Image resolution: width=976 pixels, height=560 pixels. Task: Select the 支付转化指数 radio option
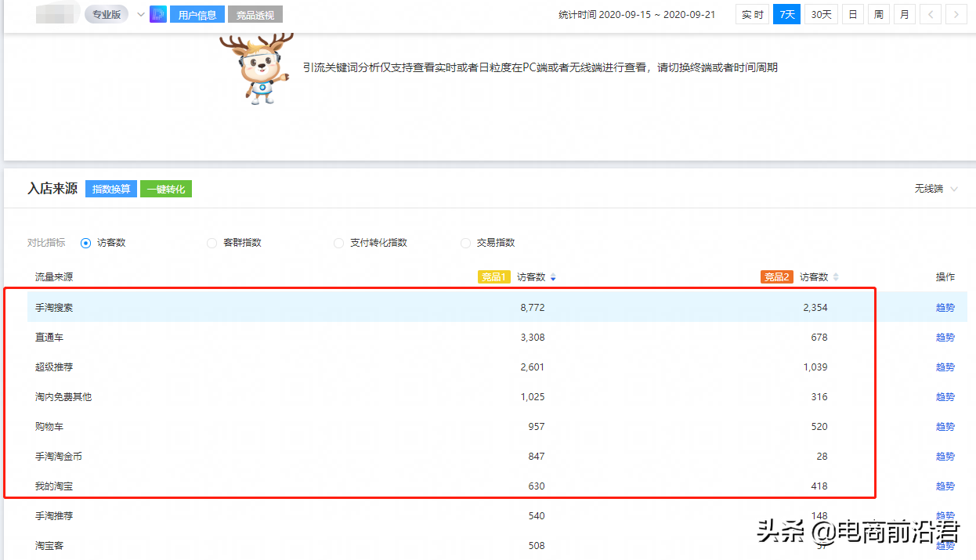click(338, 243)
